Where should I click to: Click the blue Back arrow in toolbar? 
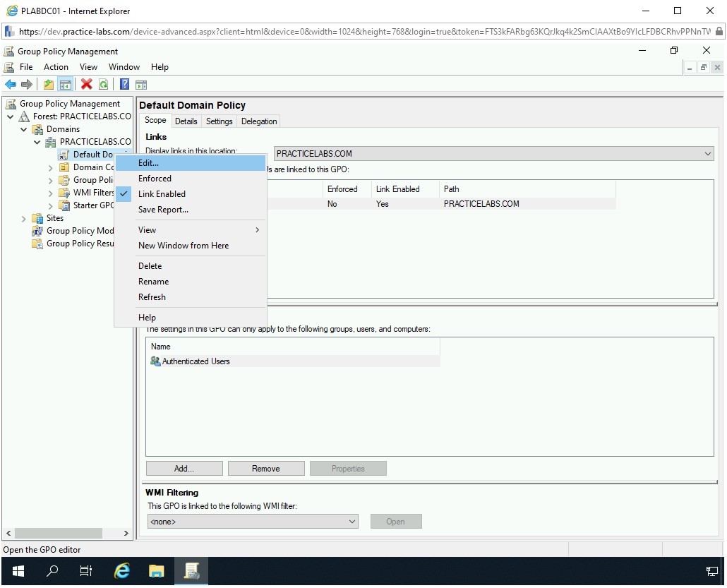click(x=11, y=85)
